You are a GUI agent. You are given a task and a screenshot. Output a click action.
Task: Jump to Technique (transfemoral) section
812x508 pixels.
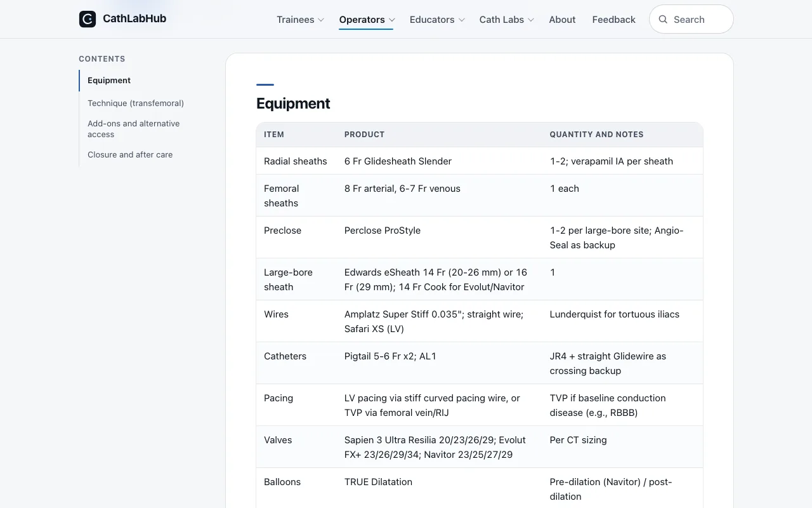(136, 104)
